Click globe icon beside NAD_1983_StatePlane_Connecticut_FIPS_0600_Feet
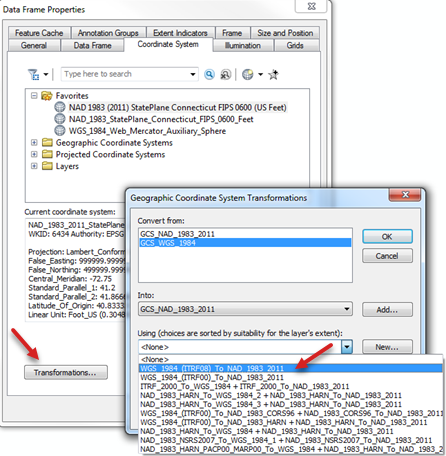 point(60,119)
